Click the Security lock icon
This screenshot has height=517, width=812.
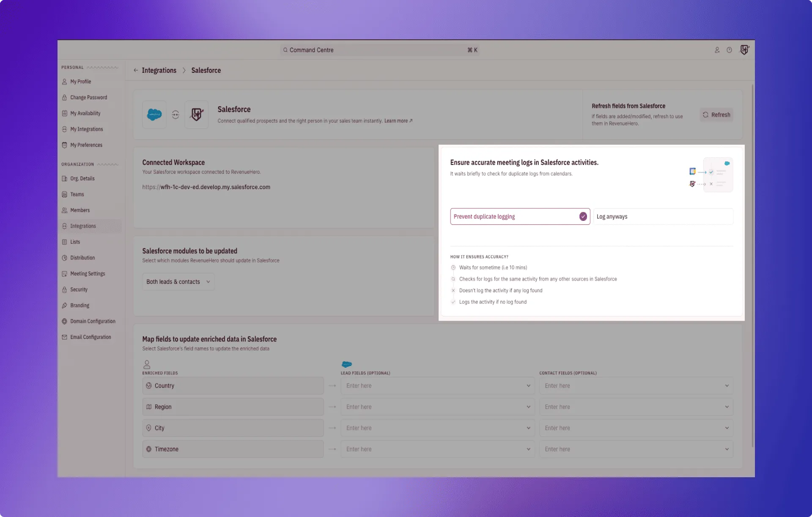[64, 289]
